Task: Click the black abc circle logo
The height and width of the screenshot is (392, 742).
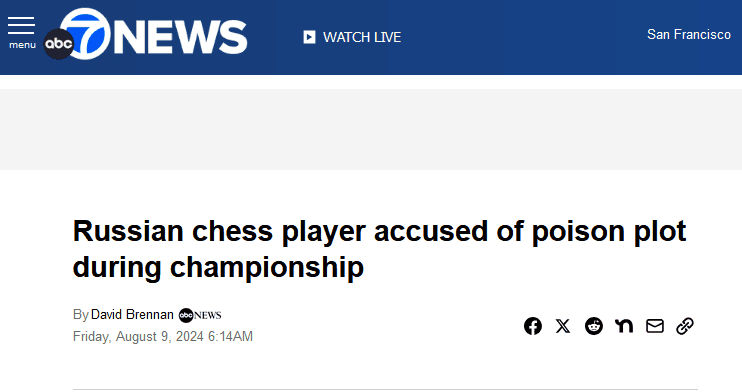Action: 58,44
